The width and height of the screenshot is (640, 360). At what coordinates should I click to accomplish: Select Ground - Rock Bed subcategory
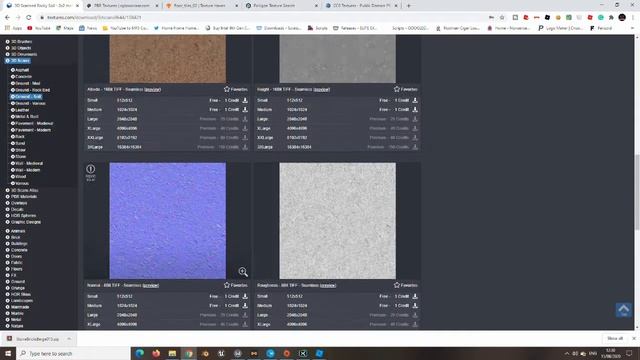tap(32, 90)
